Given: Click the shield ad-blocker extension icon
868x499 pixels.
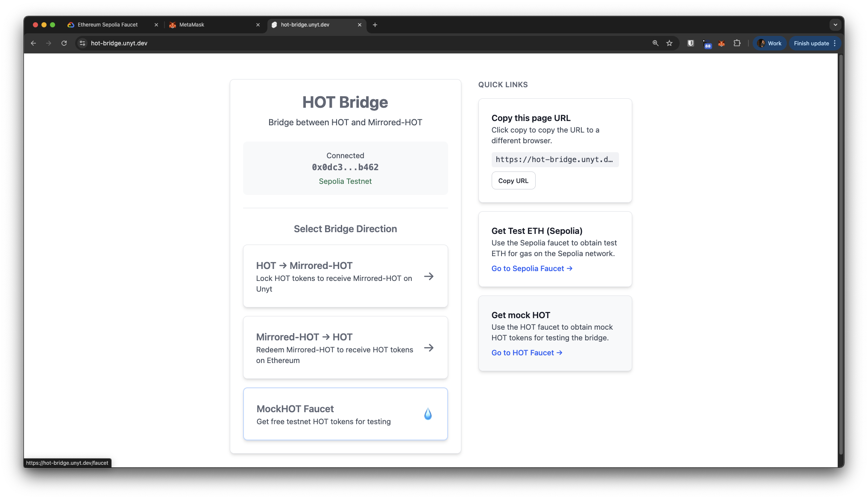Looking at the screenshot, I should (x=690, y=43).
